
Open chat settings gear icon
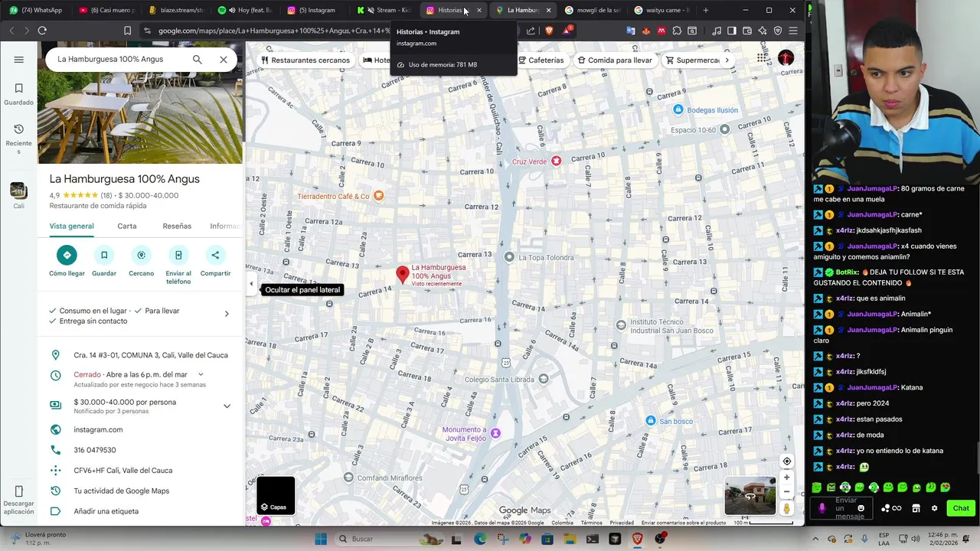(x=934, y=508)
